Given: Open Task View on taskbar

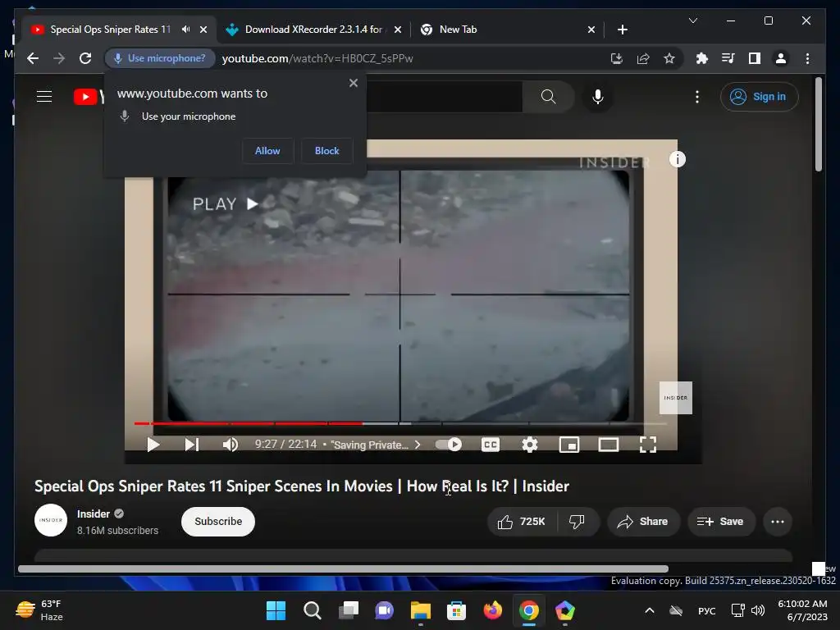Looking at the screenshot, I should (x=348, y=610).
